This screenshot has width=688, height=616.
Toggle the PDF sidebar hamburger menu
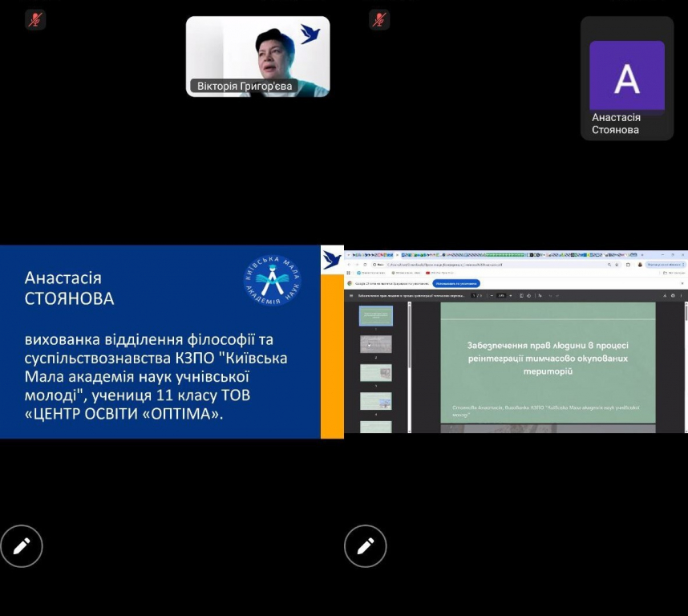(x=351, y=295)
